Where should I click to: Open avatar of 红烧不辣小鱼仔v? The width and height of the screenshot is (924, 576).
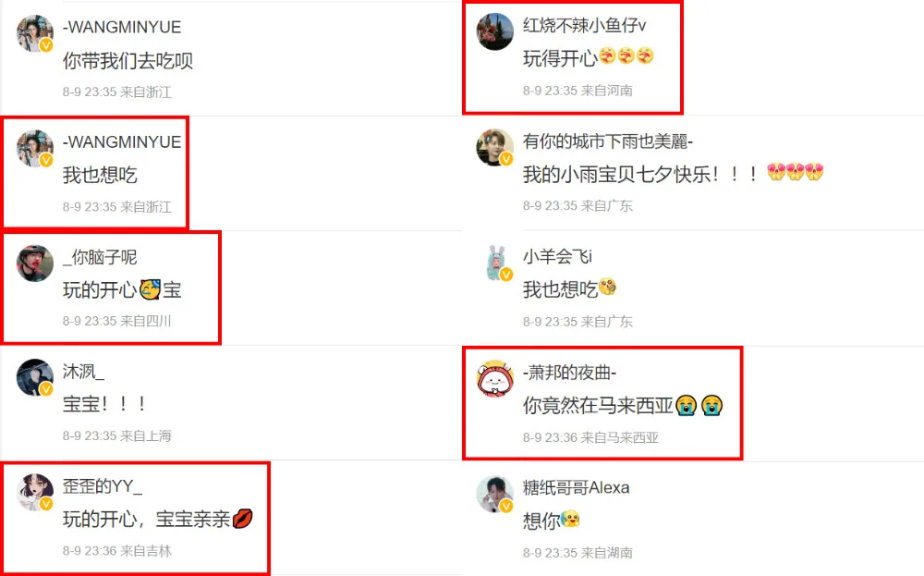[495, 31]
